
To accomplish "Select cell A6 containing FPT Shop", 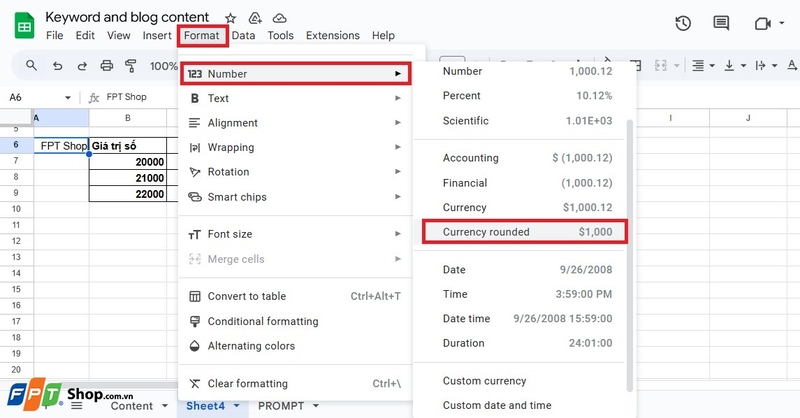I will click(x=61, y=145).
